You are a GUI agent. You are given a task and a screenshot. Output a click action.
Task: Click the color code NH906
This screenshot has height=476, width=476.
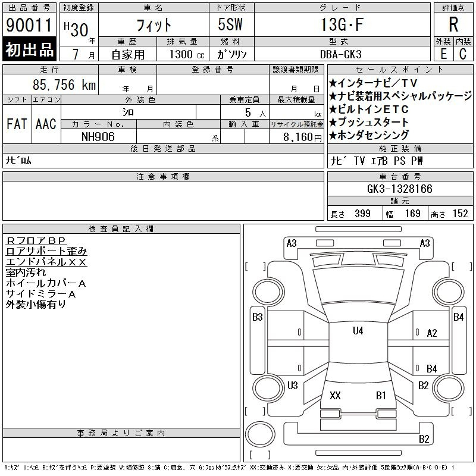98,137
